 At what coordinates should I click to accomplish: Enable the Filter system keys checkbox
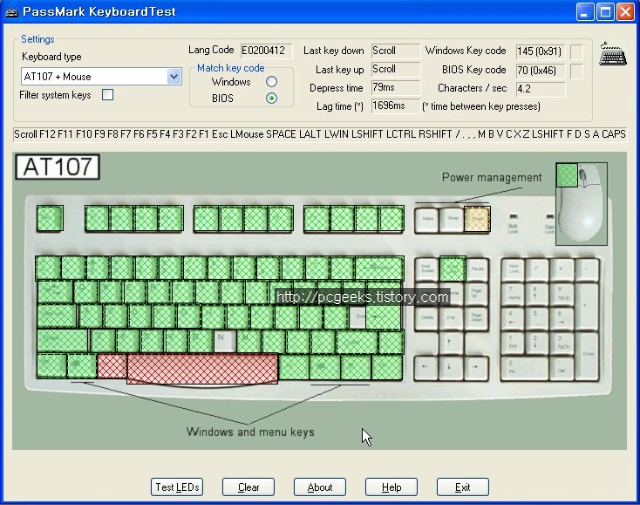tap(108, 95)
